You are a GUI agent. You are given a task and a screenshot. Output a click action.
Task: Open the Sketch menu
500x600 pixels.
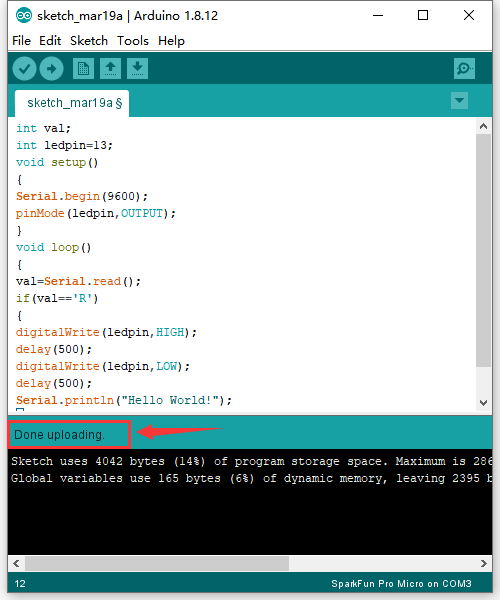tap(89, 41)
